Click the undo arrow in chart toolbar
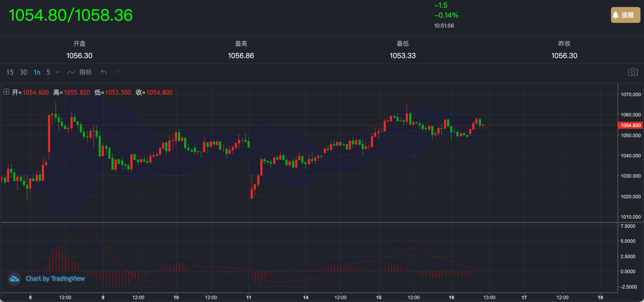Image resolution: width=644 pixels, height=302 pixels. coord(104,72)
